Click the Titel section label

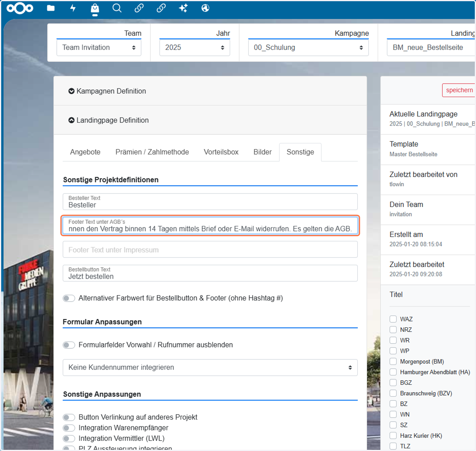tap(396, 294)
